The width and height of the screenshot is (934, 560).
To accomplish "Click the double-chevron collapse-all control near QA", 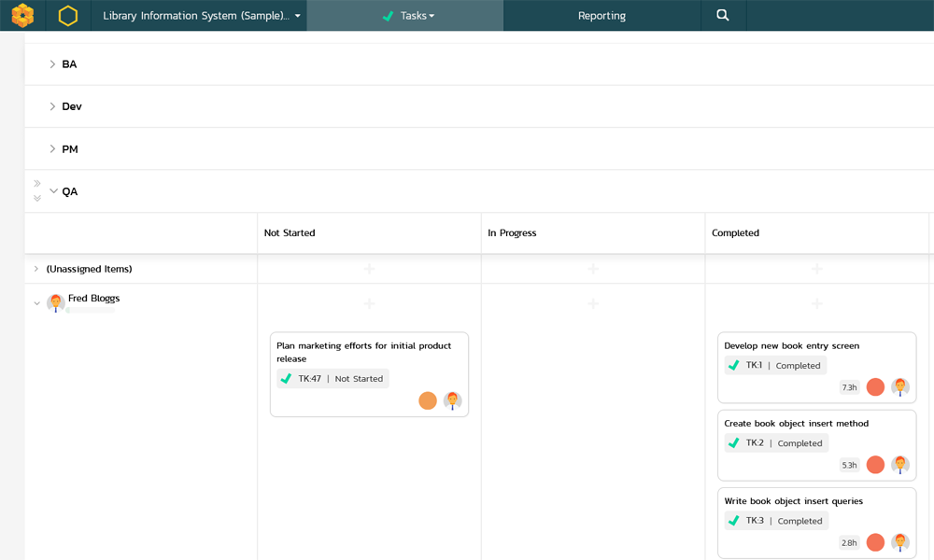I will pos(37,183).
